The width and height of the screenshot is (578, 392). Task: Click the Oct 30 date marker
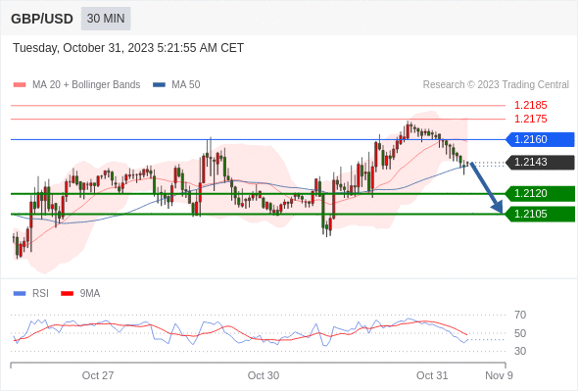264,375
